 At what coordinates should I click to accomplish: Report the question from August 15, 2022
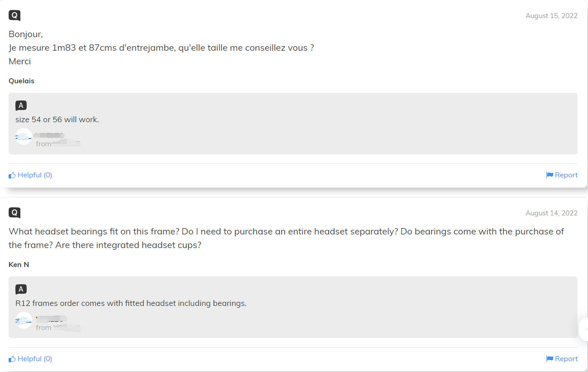point(562,175)
